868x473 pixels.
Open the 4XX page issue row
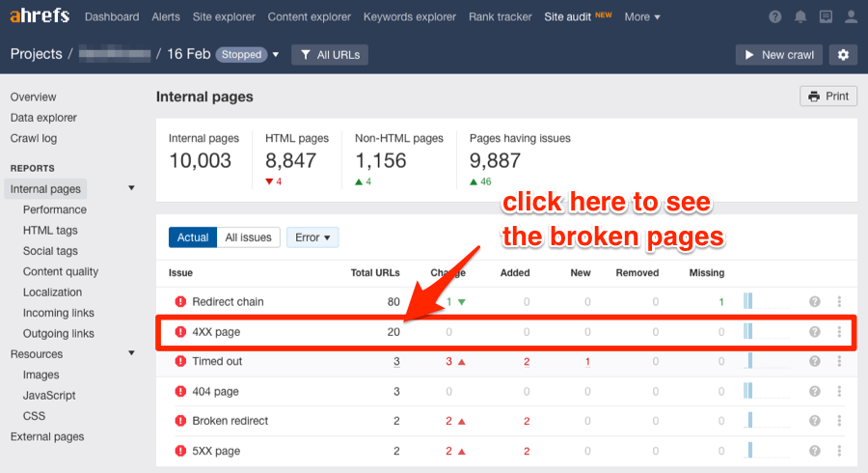click(x=506, y=332)
